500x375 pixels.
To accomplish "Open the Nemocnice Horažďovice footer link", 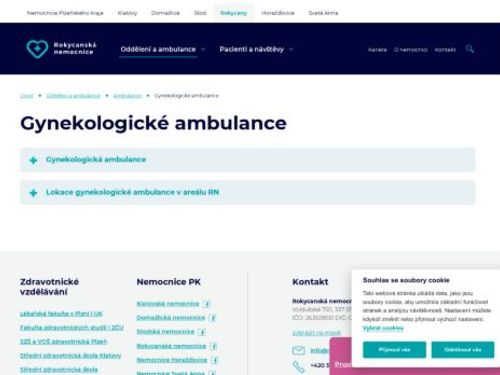I will pos(172,360).
